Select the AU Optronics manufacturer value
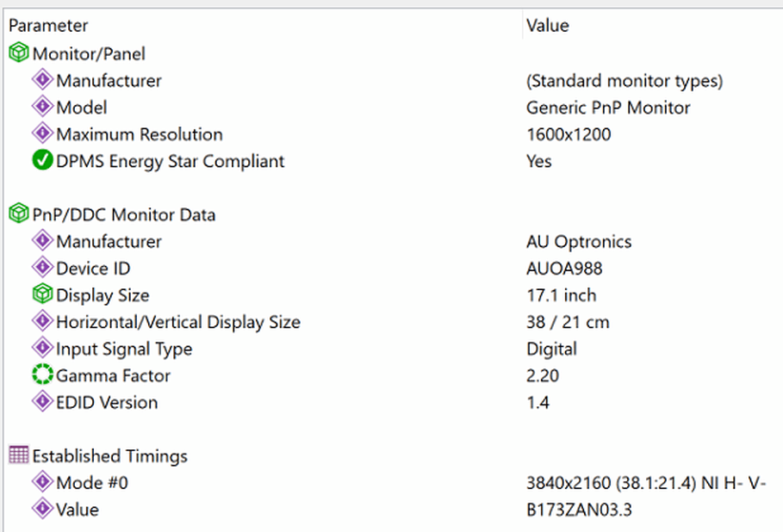Image resolution: width=783 pixels, height=532 pixels. pos(579,242)
